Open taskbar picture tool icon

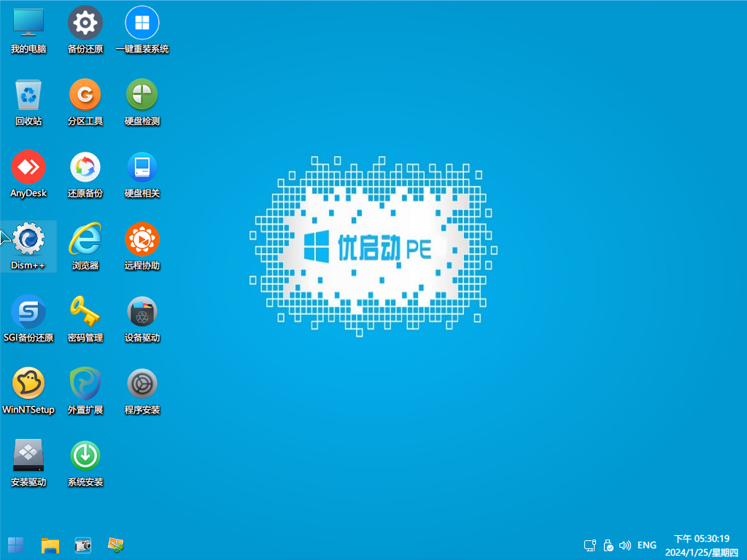pyautogui.click(x=116, y=545)
